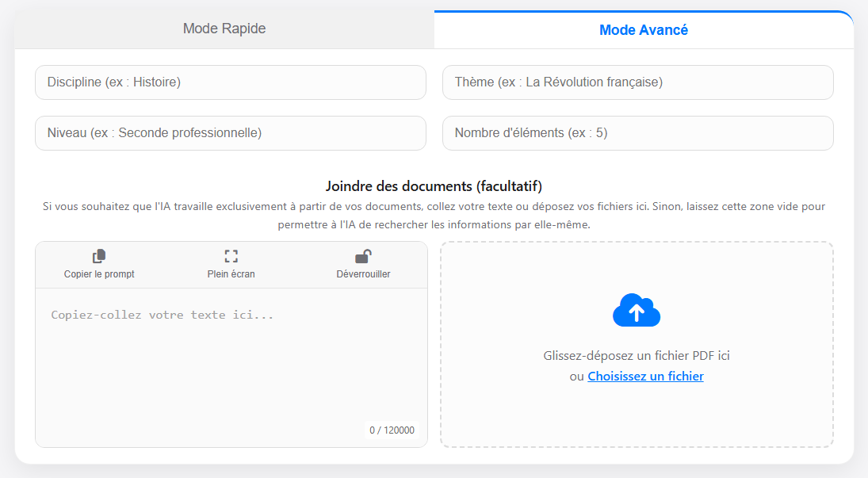The height and width of the screenshot is (478, 868).
Task: Focus the Nombre d'éléments field
Action: coord(637,133)
